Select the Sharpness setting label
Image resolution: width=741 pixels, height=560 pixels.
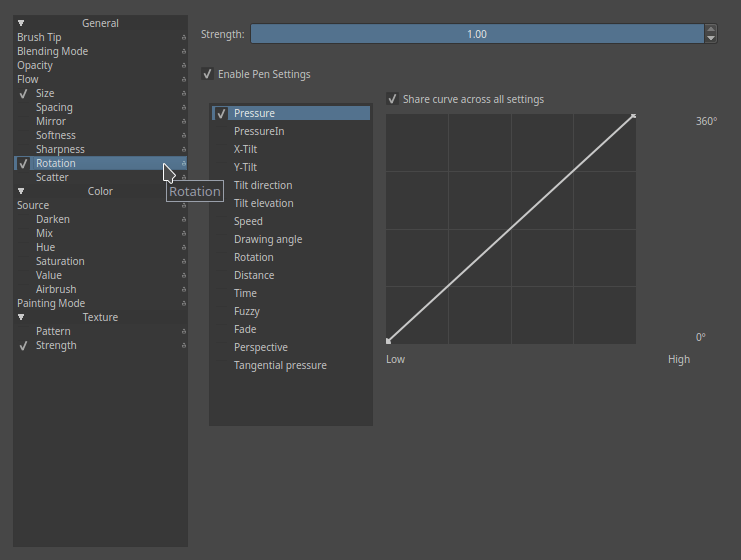click(x=60, y=149)
